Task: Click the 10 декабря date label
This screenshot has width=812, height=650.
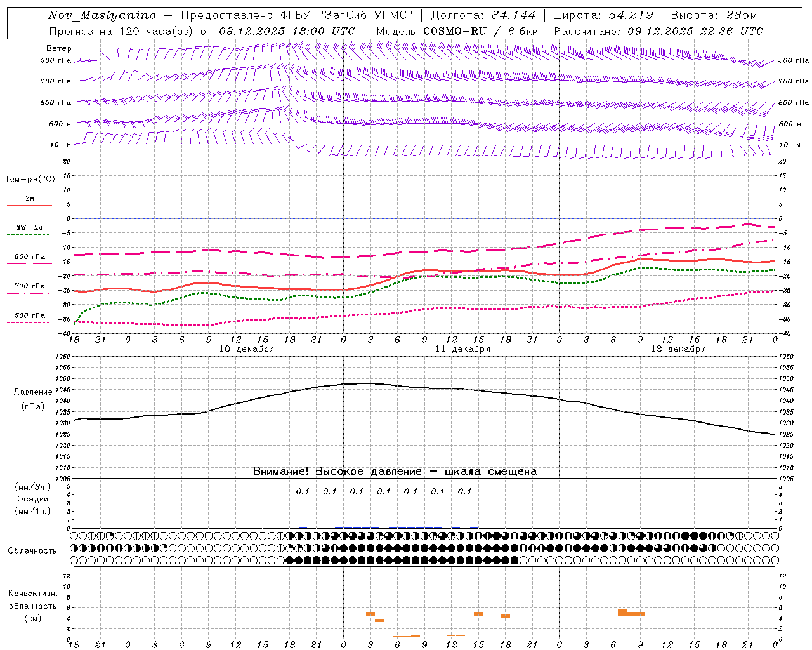Action: coord(247,349)
